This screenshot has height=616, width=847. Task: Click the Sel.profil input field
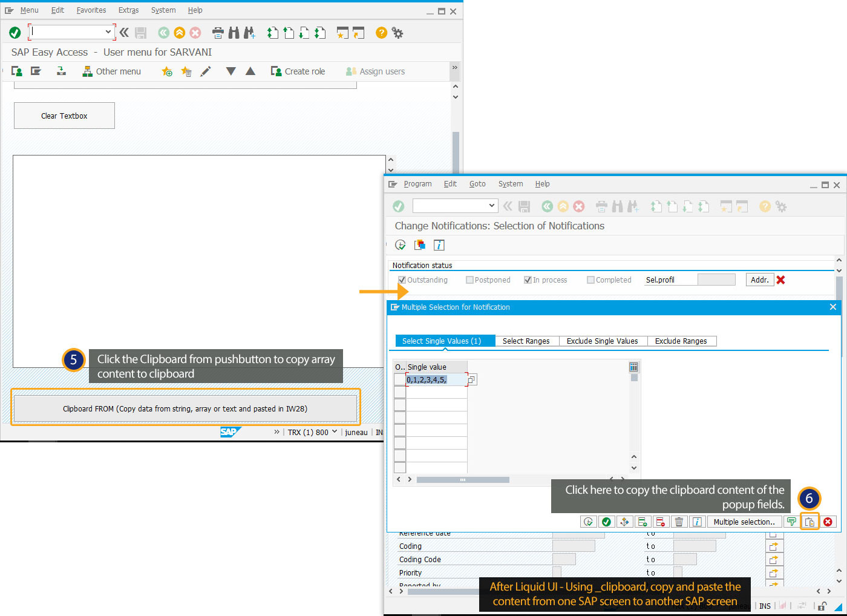[716, 280]
